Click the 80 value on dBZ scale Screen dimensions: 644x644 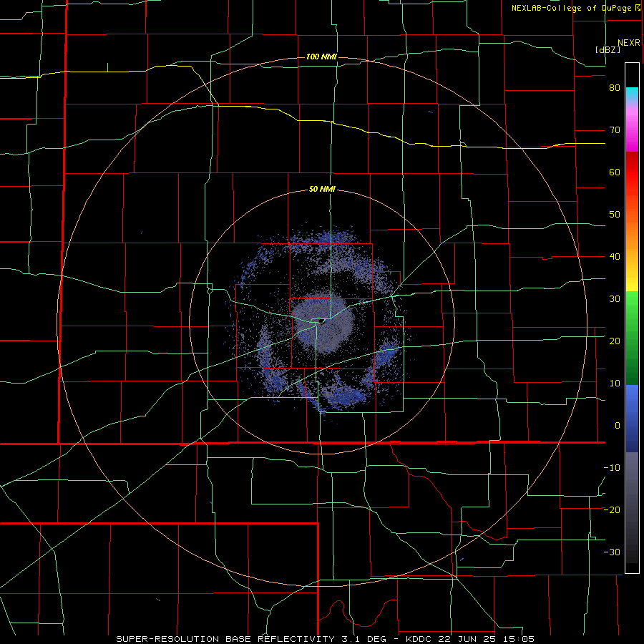(615, 88)
